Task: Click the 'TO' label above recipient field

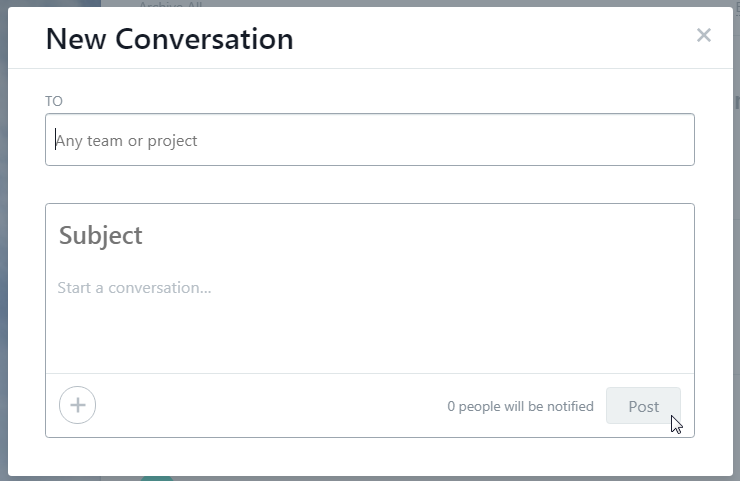Action: click(54, 101)
